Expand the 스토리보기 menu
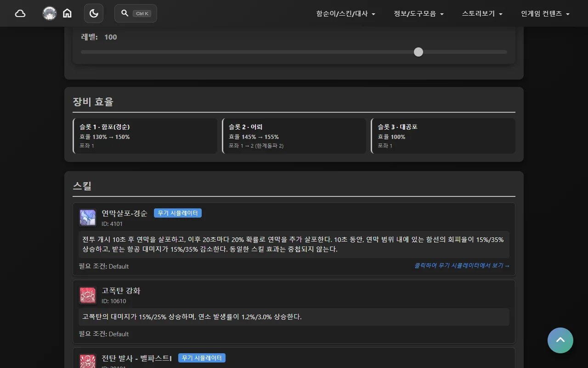Image resolution: width=588 pixels, height=368 pixels. click(x=482, y=14)
